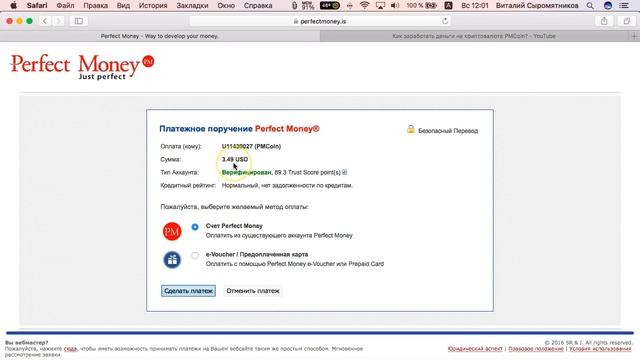
Task: Open the Файл menu
Action: click(x=65, y=6)
